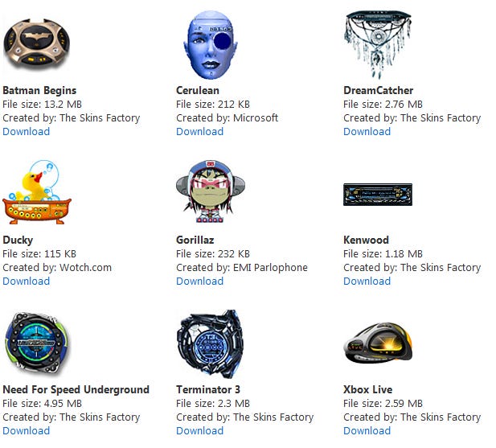This screenshot has width=496, height=448.
Task: Click the Terminator 3 skin image
Action: [211, 344]
